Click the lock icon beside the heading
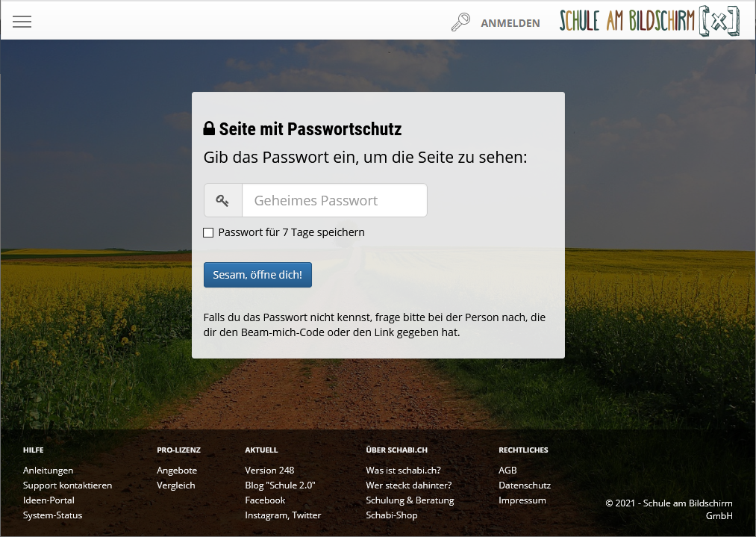This screenshot has width=756, height=537. pyautogui.click(x=209, y=128)
